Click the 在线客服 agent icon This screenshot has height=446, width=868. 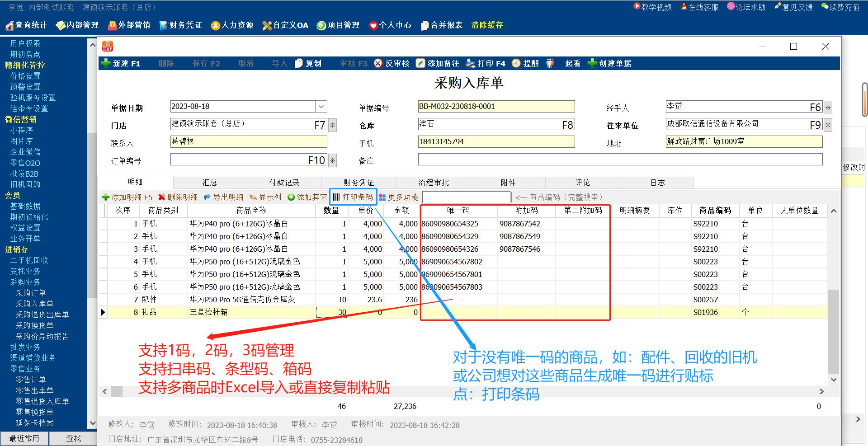pos(684,6)
